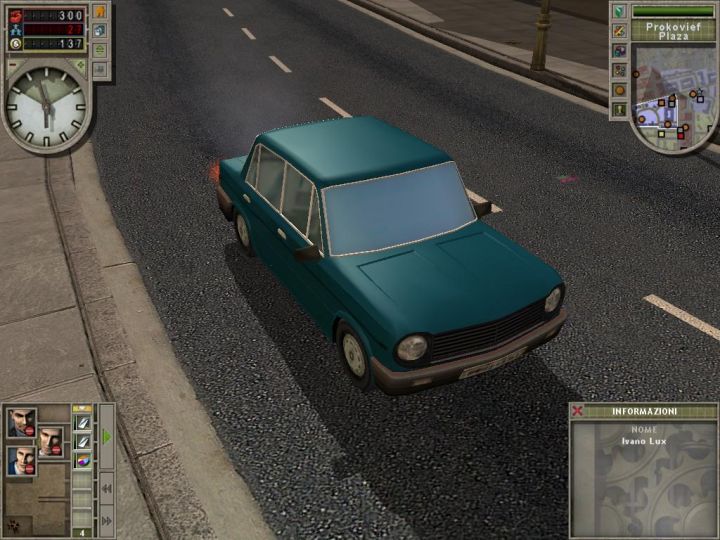Select the middle-right gang member portrait
Screen dimensions: 720x540
click(x=50, y=440)
